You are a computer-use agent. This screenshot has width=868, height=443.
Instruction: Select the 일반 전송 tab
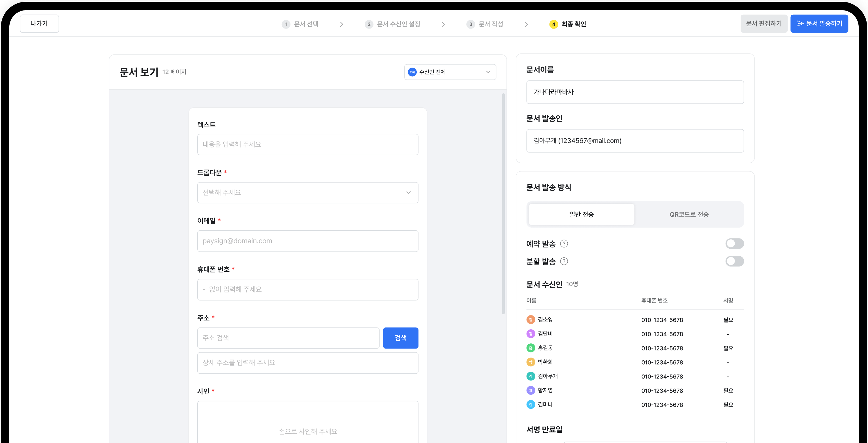tap(581, 214)
